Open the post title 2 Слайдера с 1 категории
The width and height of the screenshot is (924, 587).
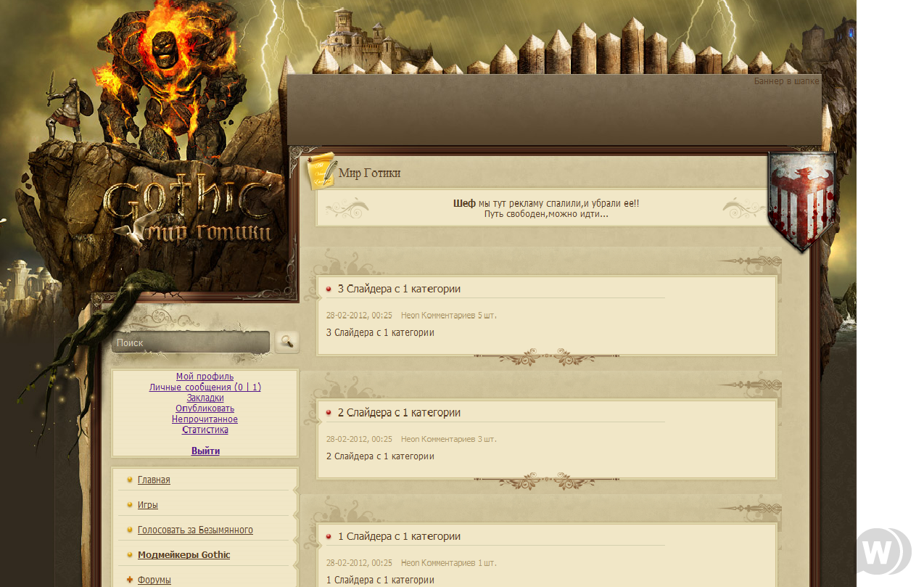[399, 413]
